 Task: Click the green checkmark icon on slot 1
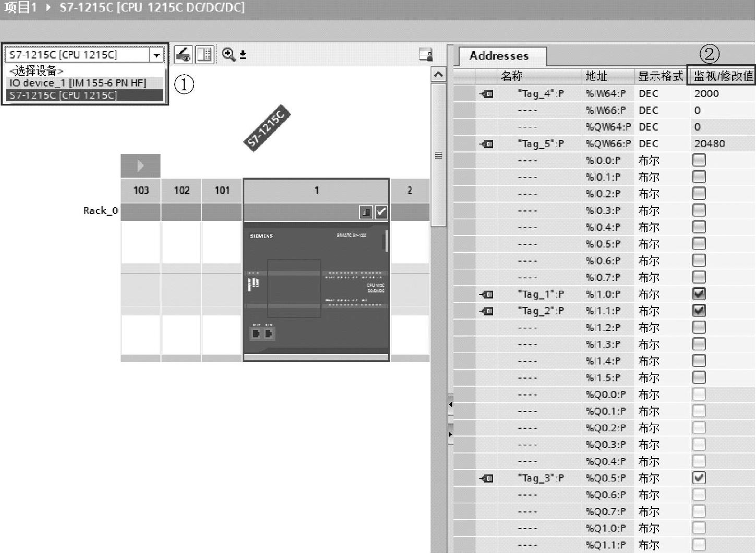[x=381, y=212]
